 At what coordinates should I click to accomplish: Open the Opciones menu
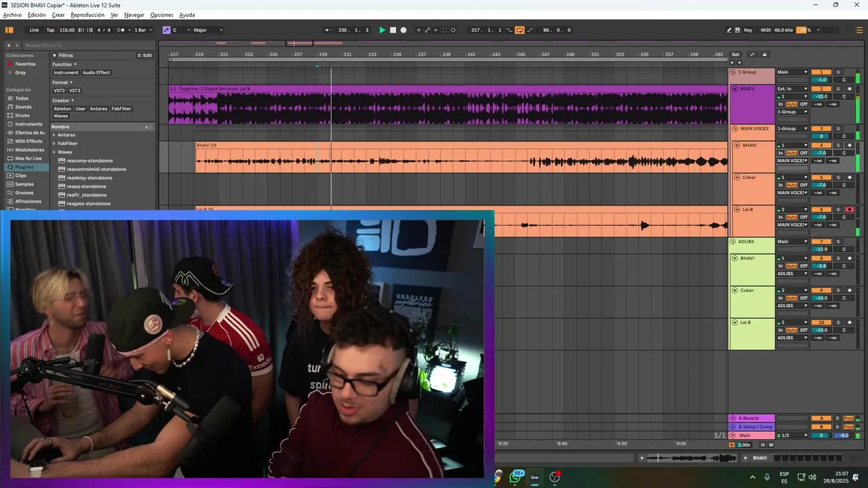pos(161,14)
